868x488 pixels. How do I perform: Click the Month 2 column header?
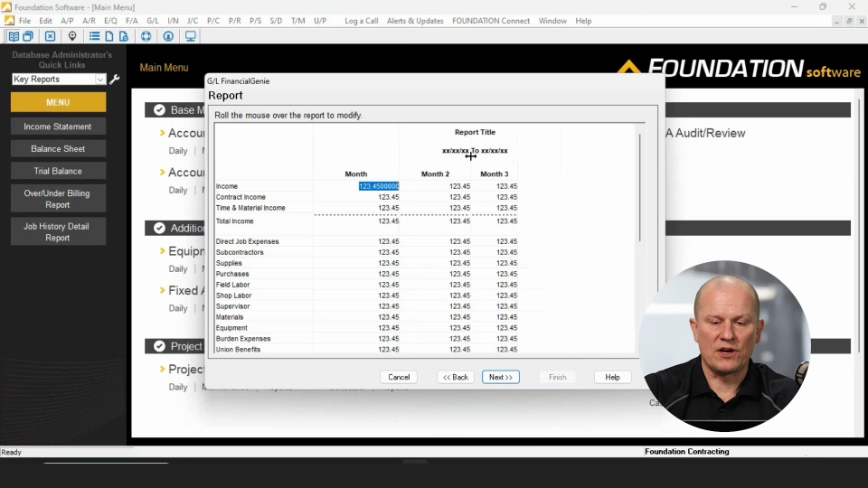pyautogui.click(x=435, y=174)
